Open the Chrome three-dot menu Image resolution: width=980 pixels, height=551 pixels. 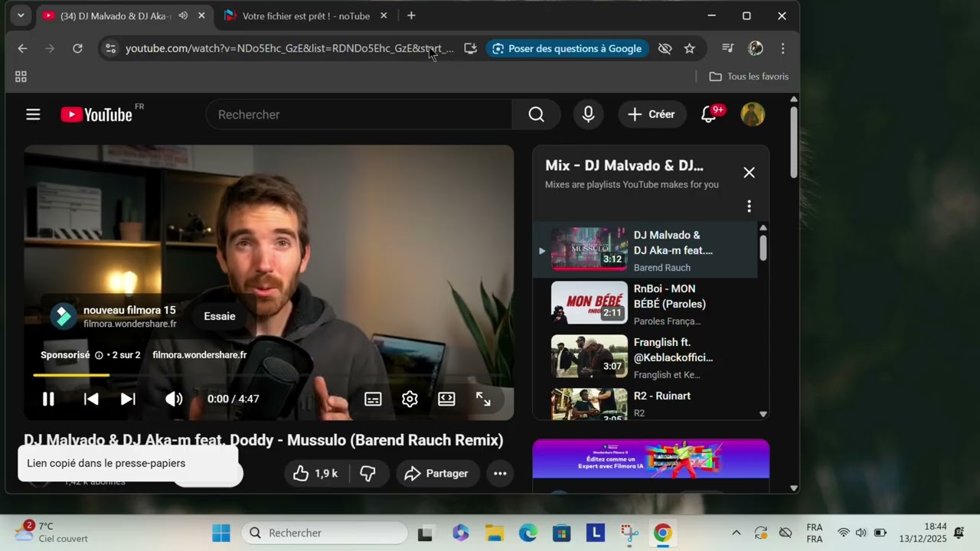(782, 48)
